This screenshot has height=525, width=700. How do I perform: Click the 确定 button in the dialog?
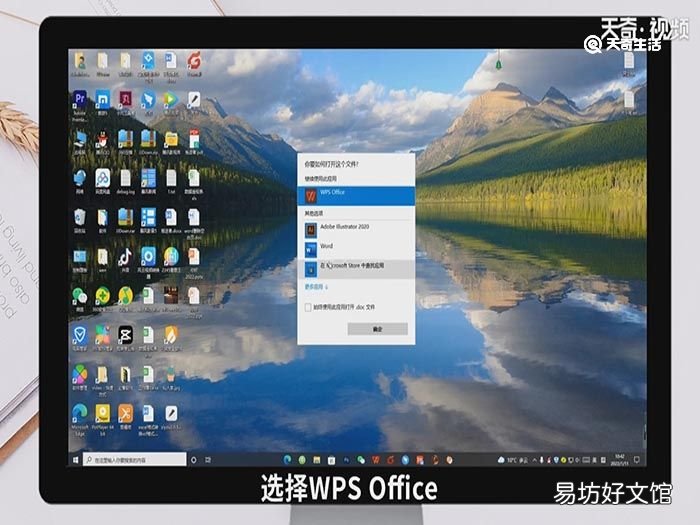click(x=378, y=329)
